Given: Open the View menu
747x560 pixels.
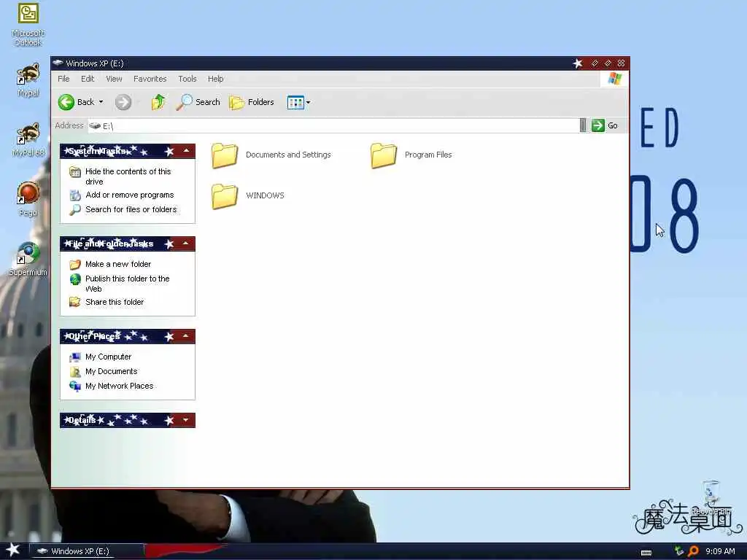Looking at the screenshot, I should (x=114, y=79).
